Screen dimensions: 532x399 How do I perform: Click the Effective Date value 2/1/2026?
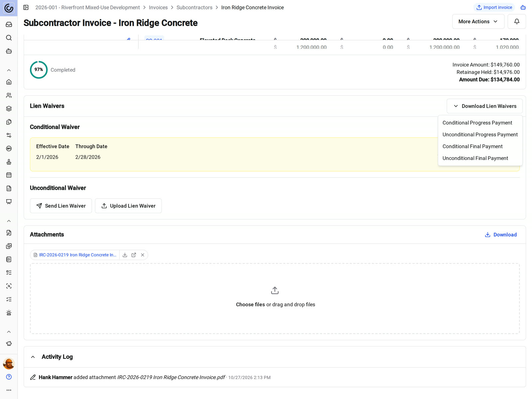47,157
